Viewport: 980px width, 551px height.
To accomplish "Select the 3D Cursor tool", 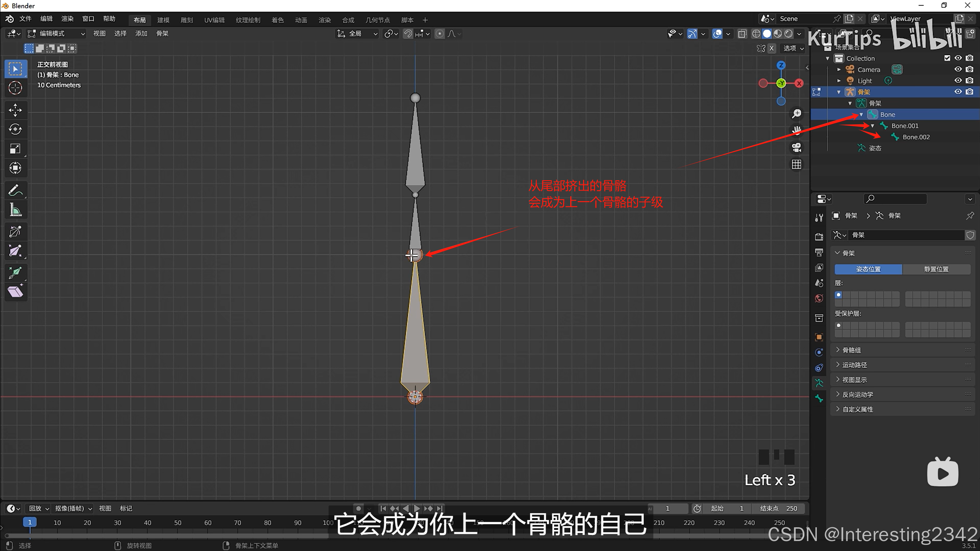I will click(15, 88).
